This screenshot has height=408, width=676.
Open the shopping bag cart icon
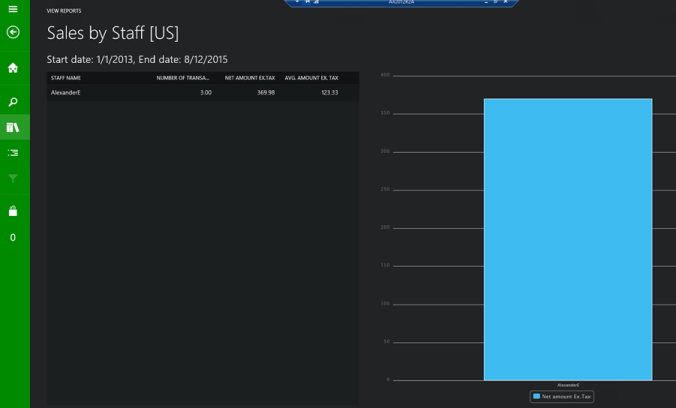coord(13,211)
